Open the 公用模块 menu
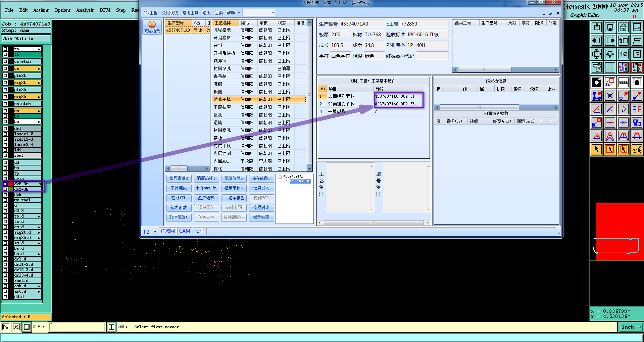Image resolution: width=644 pixels, height=342 pixels. (x=170, y=13)
